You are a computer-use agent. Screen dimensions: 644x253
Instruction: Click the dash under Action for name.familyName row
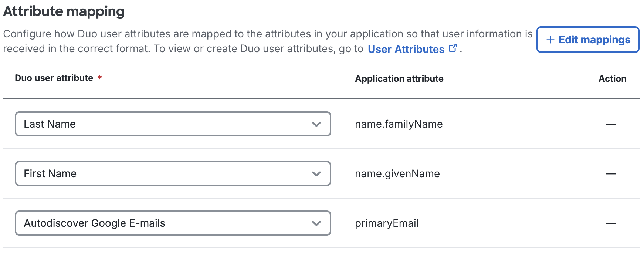tap(611, 124)
